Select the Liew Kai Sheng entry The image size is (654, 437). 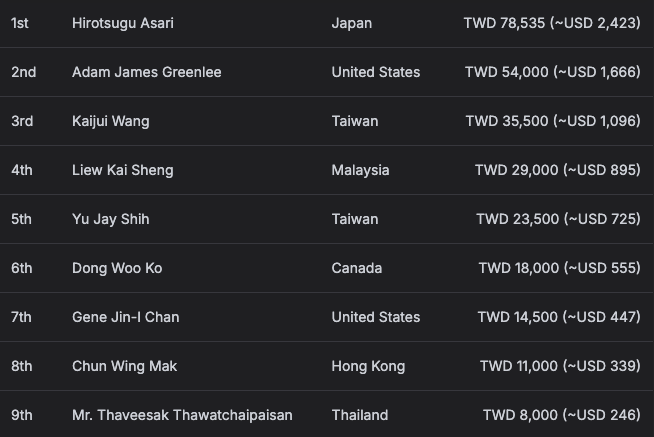123,170
